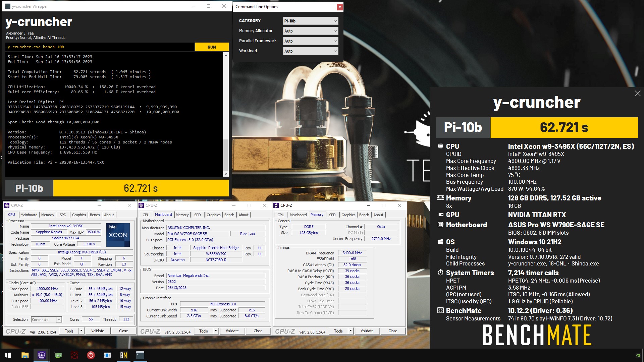The height and width of the screenshot is (362, 644).
Task: Close the BenchMate result panel with the X
Action: (638, 93)
